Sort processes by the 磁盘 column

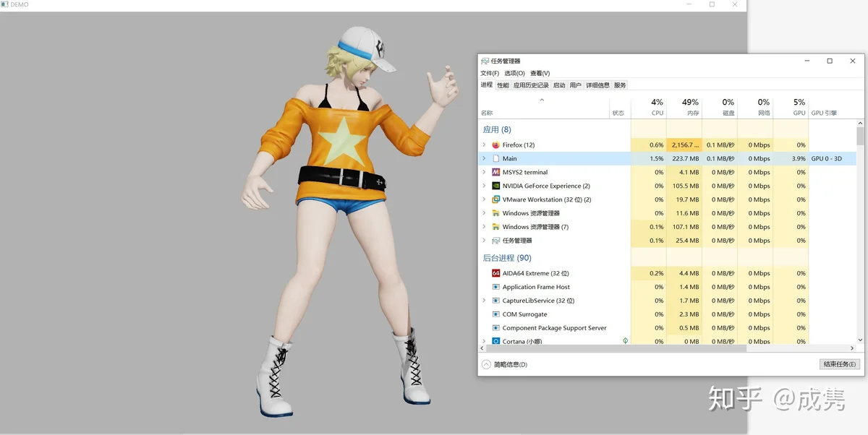pos(720,107)
